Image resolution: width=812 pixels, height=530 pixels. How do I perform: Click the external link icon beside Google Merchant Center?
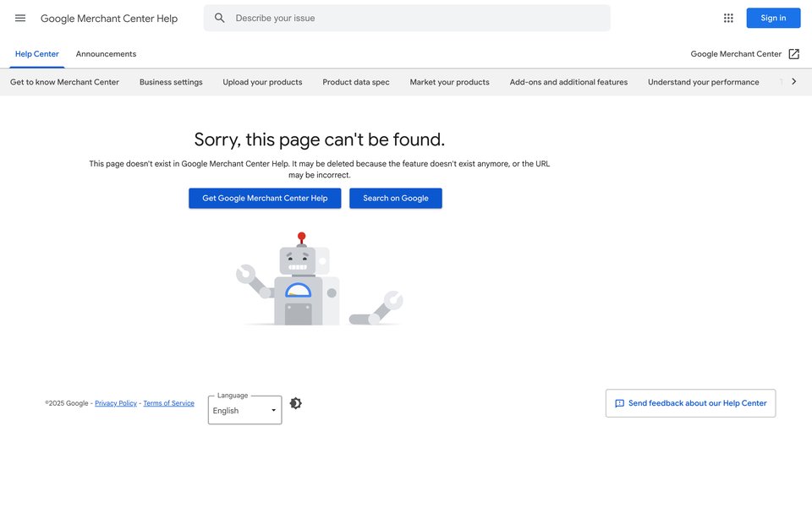click(793, 54)
